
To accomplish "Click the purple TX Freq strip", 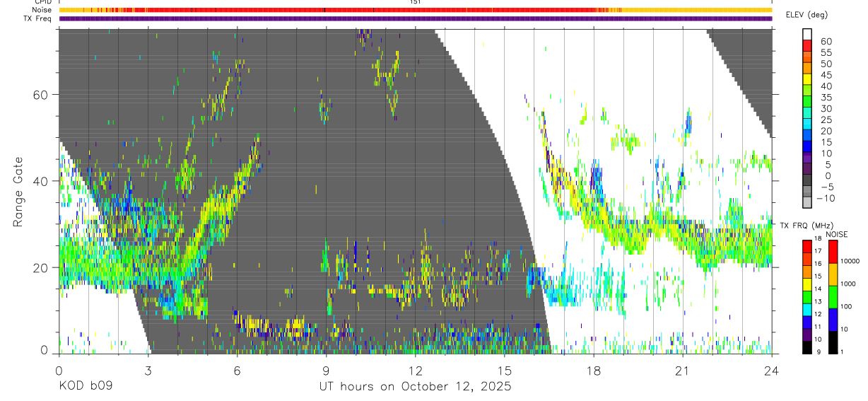I will (416, 18).
